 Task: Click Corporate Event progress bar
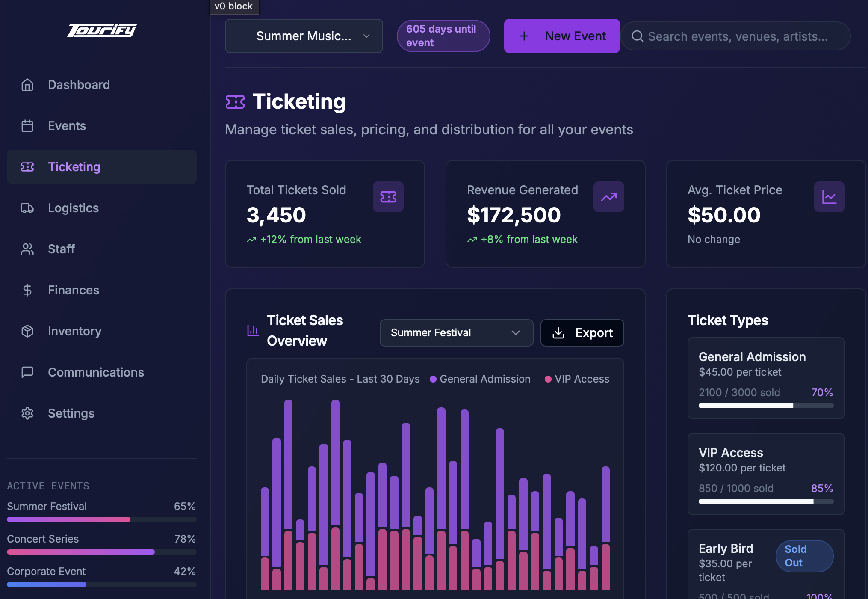click(x=102, y=584)
